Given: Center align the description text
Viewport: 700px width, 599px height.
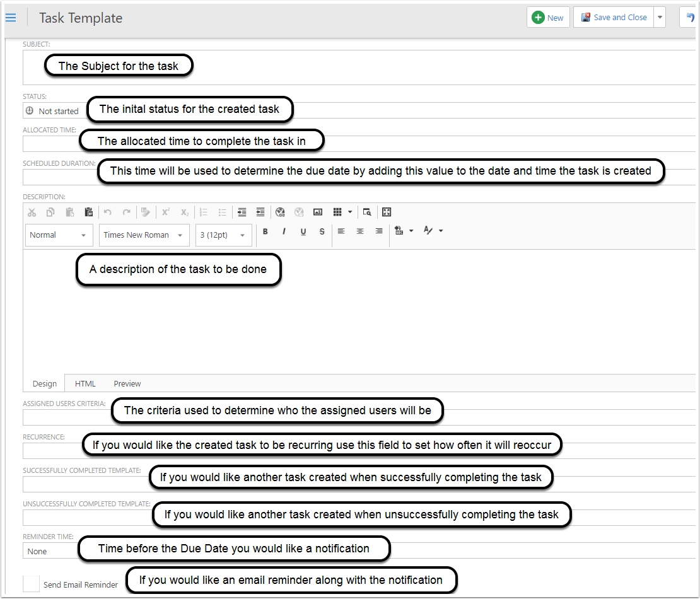Looking at the screenshot, I should coord(360,231).
